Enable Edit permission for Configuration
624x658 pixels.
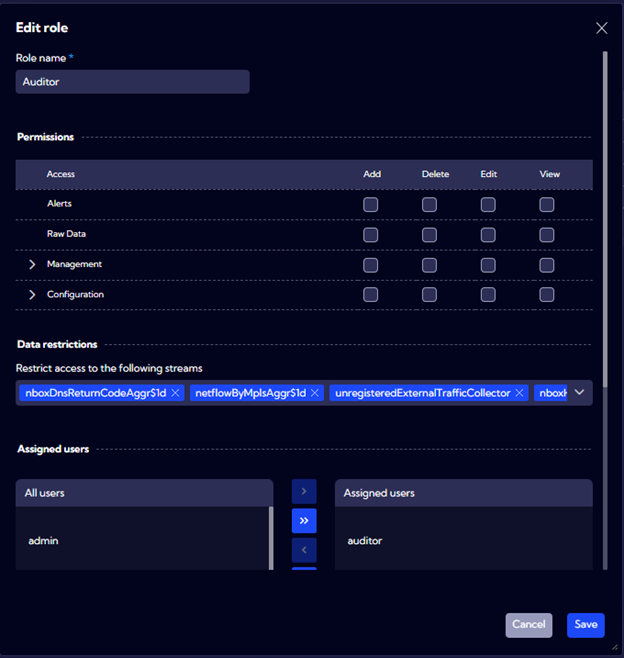click(488, 295)
